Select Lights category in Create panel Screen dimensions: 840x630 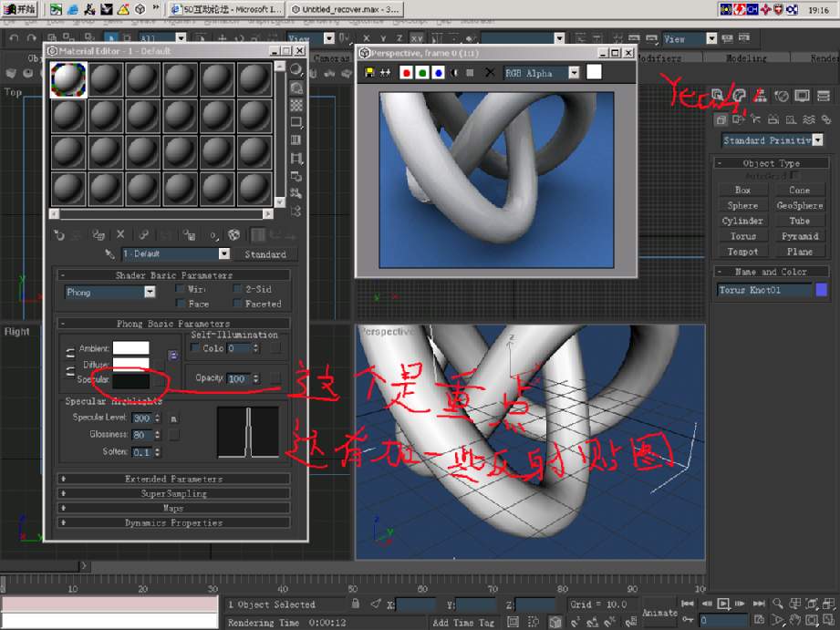tap(756, 119)
